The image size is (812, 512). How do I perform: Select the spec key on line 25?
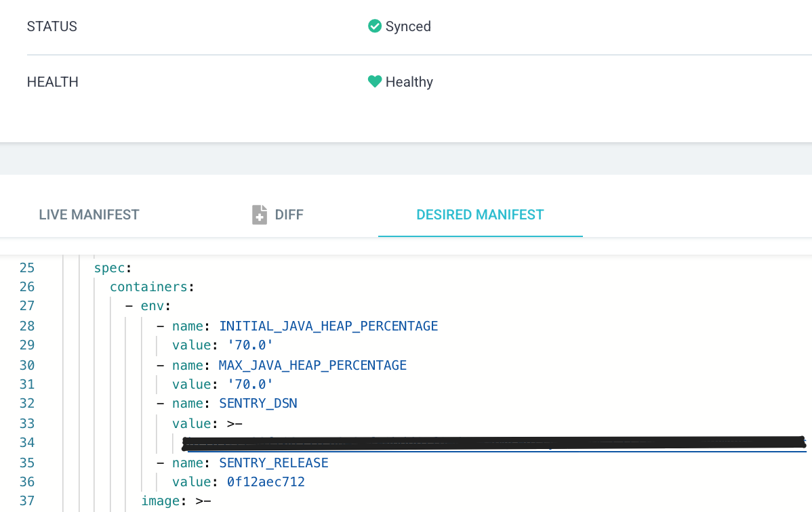[x=108, y=268]
